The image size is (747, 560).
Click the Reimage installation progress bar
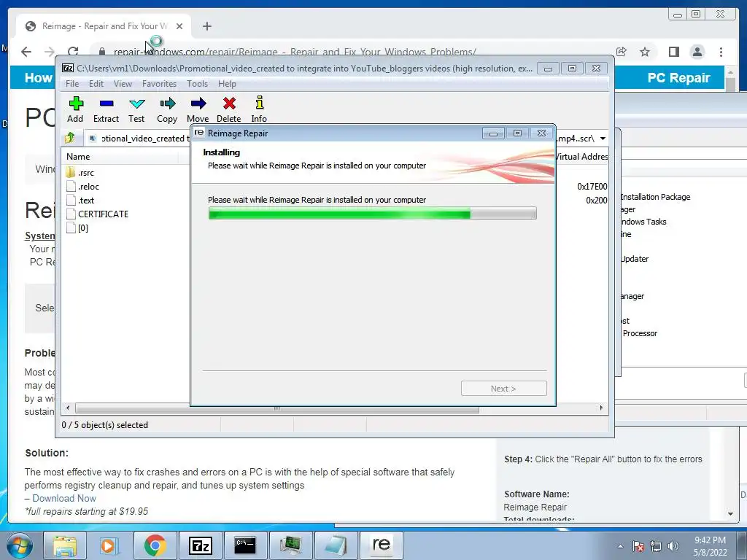pyautogui.click(x=372, y=213)
